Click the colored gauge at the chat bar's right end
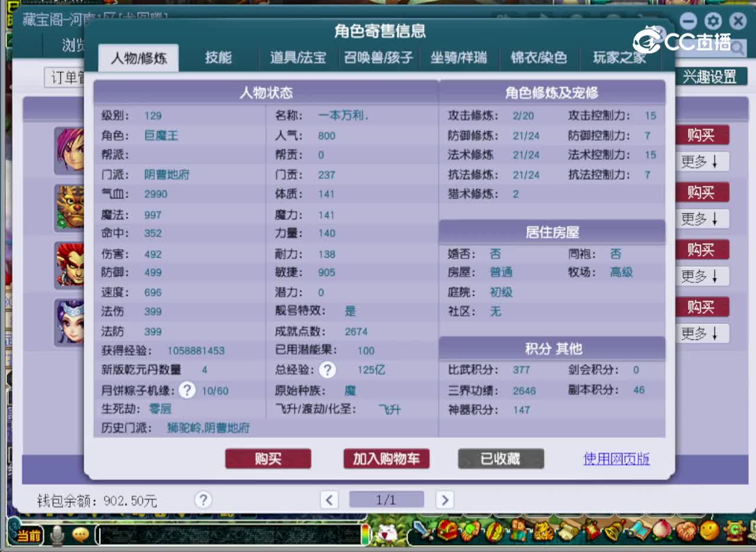The width and height of the screenshot is (756, 552). (364, 535)
